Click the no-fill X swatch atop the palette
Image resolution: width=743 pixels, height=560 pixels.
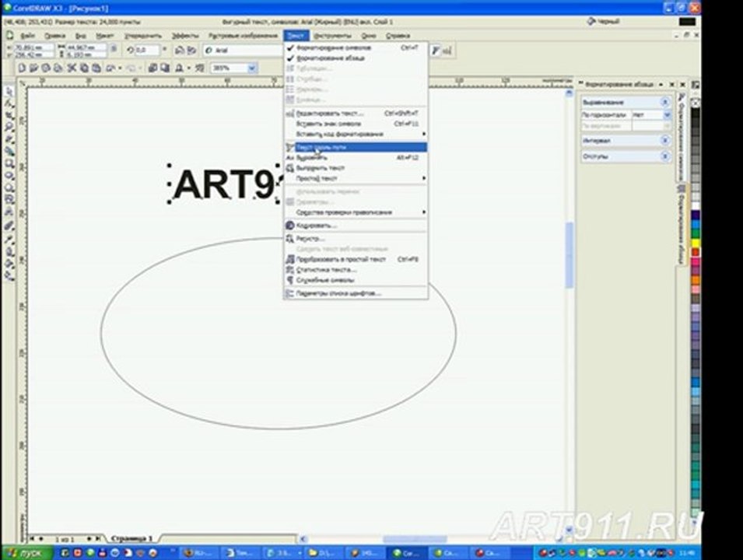click(x=696, y=103)
